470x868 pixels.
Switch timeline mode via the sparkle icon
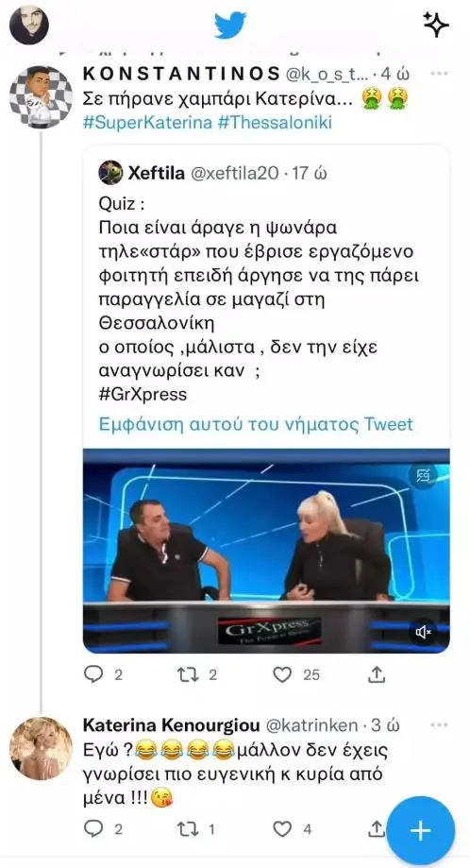point(436,25)
